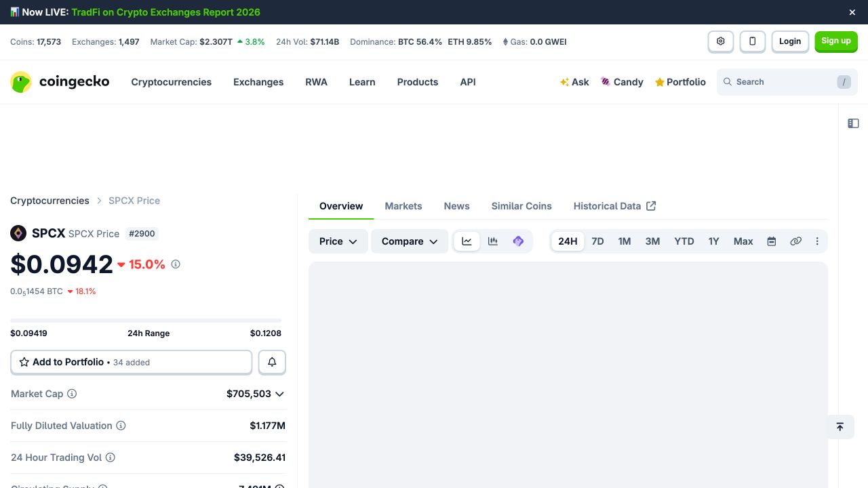Click the Market Cap $2.307T value
This screenshot has height=488, width=868.
coord(216,42)
